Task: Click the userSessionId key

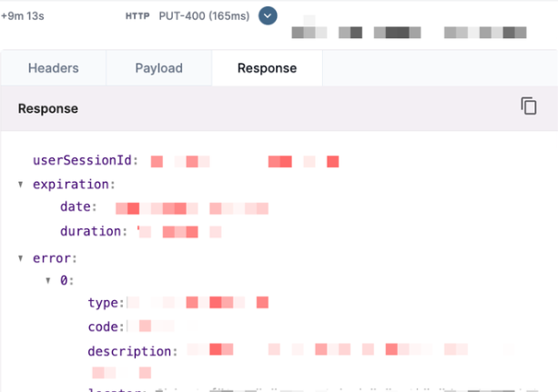Action: (84, 161)
